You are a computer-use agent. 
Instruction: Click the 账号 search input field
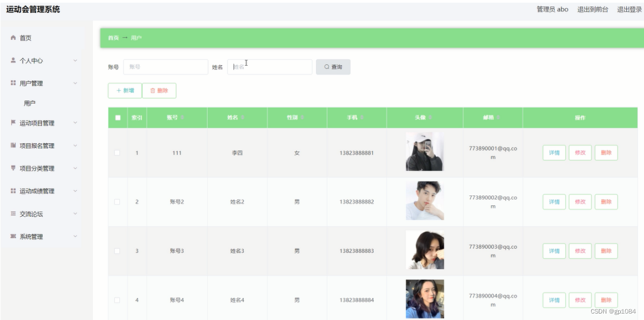coord(167,66)
